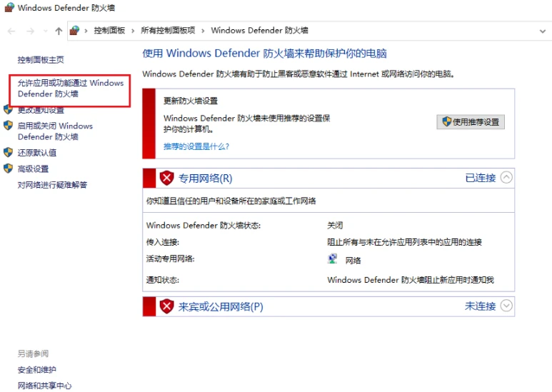Click the Forward navigation arrow
Image resolution: width=552 pixels, height=392 pixels.
pyautogui.click(x=29, y=31)
